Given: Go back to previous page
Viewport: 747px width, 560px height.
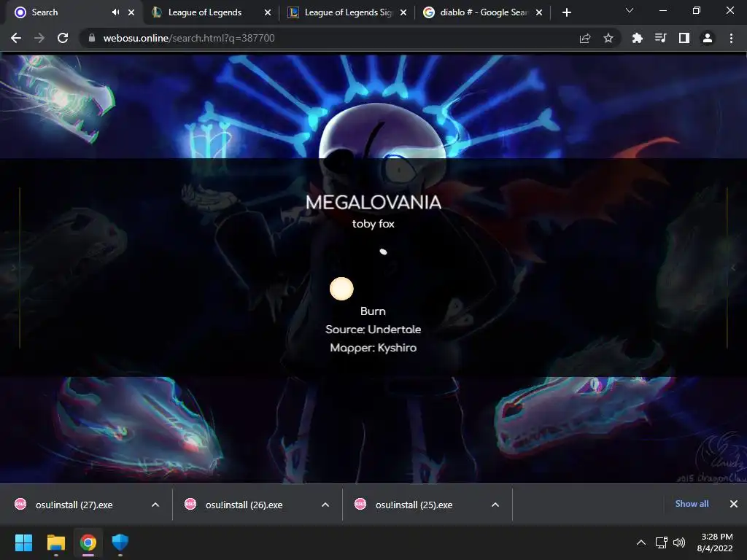Looking at the screenshot, I should [16, 38].
